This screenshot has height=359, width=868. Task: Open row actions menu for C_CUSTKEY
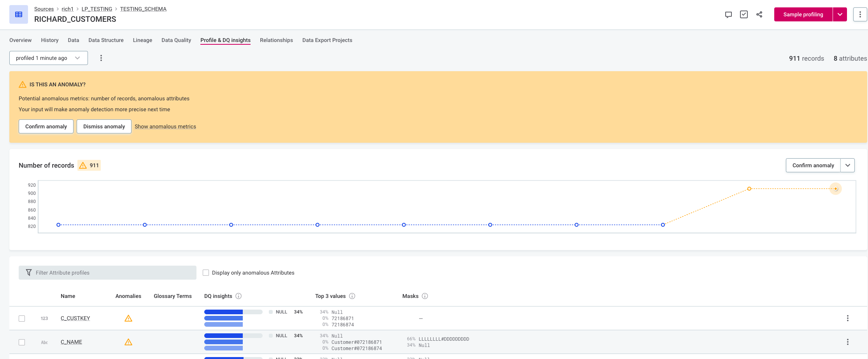tap(847, 318)
